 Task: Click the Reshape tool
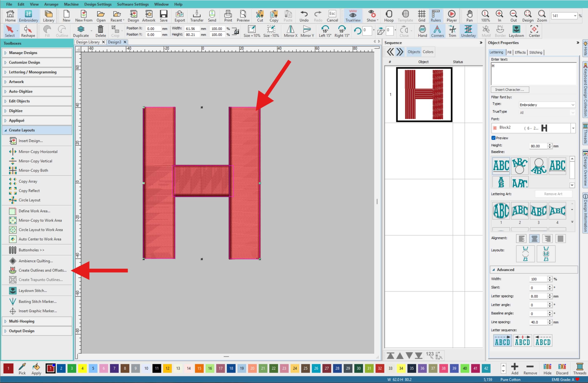click(28, 31)
